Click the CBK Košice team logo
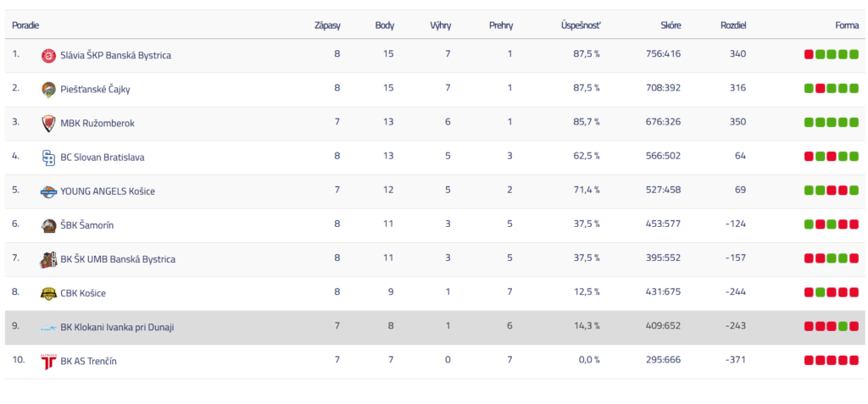The image size is (868, 404). (48, 293)
